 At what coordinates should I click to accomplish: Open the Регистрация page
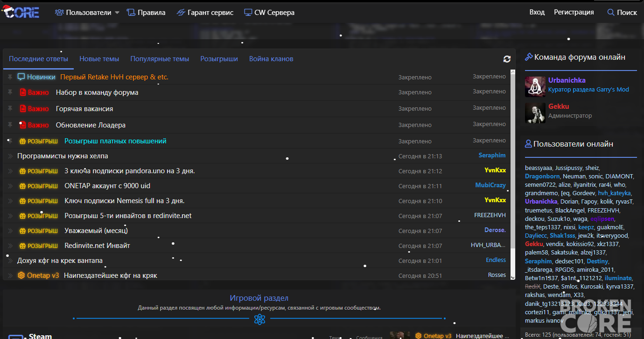(x=574, y=12)
